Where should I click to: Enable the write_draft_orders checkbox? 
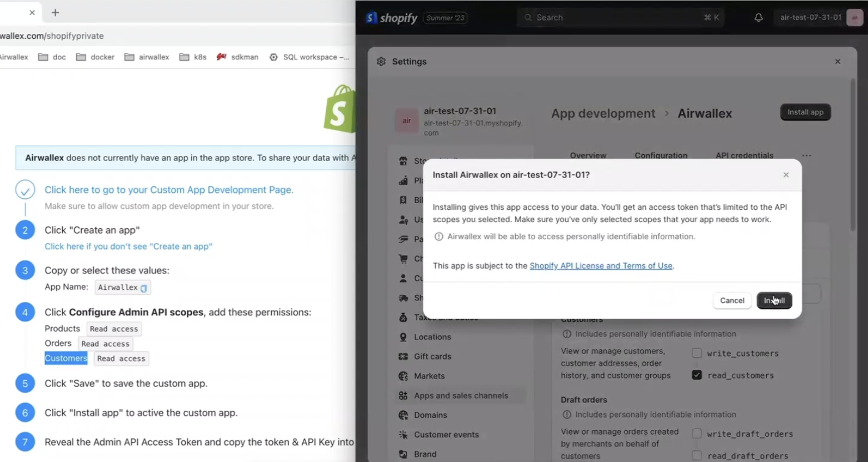(x=697, y=434)
